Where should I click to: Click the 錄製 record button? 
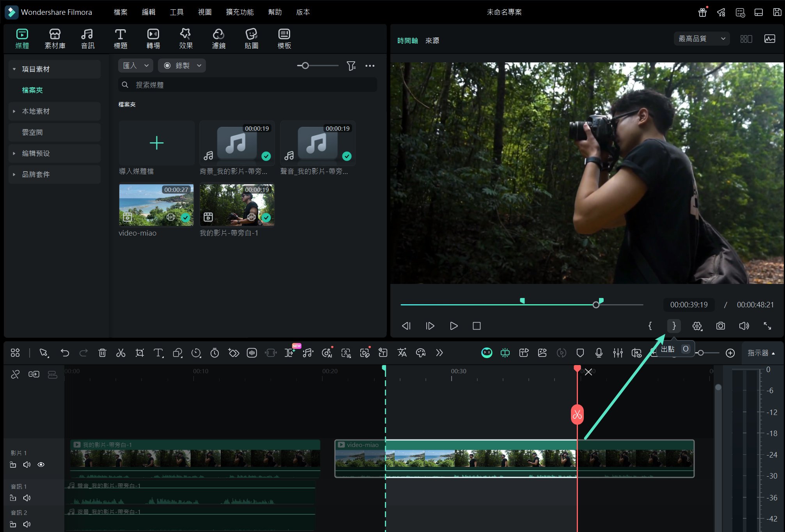[x=181, y=66]
